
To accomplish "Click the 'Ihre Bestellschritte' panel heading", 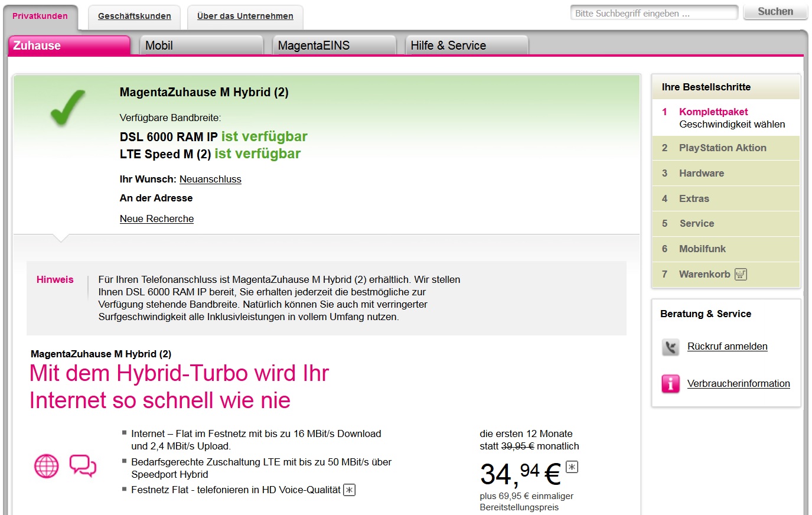I will [x=706, y=87].
